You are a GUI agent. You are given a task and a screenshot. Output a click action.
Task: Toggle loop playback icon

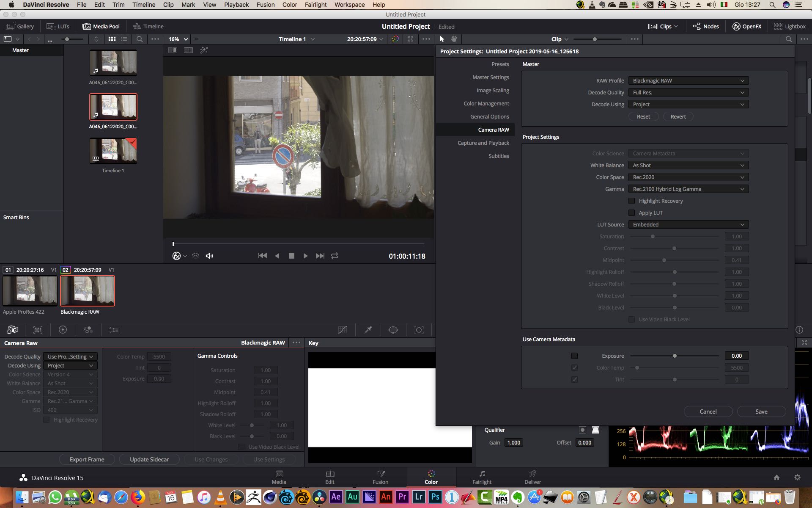[335, 256]
